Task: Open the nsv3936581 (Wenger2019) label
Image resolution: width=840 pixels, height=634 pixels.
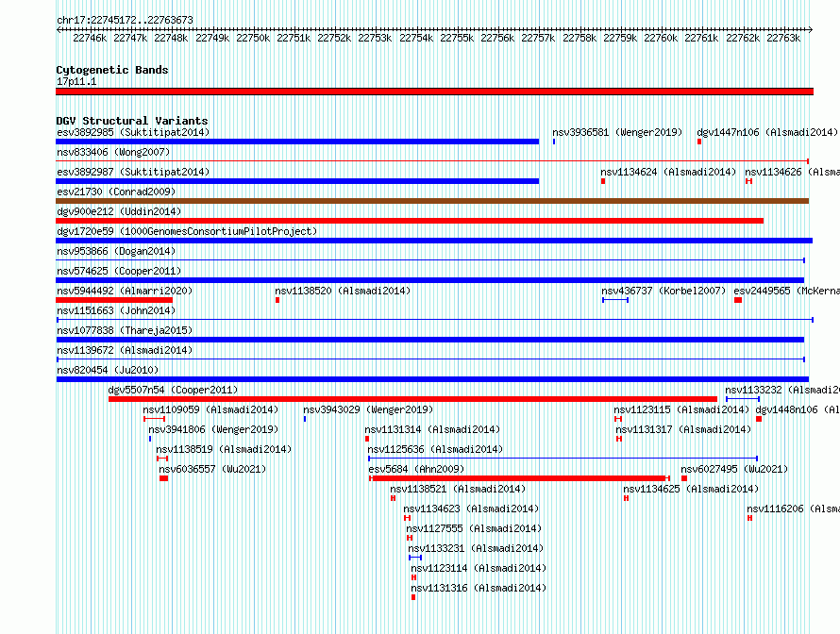Action: point(617,132)
